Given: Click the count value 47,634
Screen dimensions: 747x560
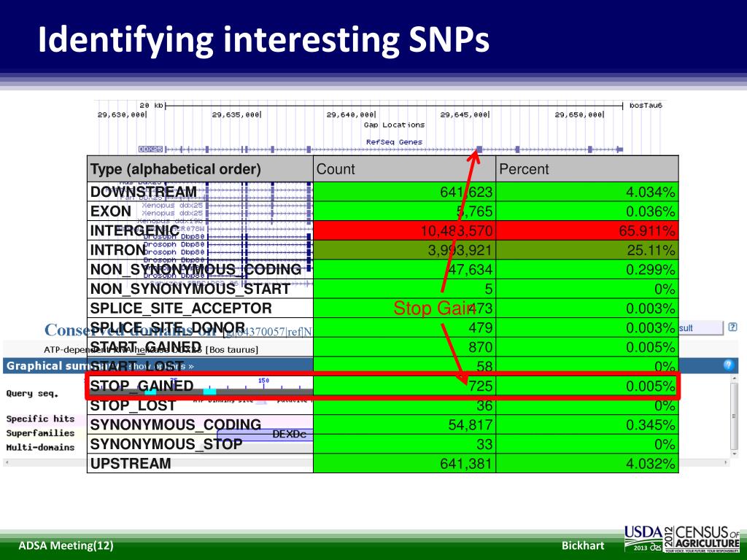Looking at the screenshot, I should 471,270.
